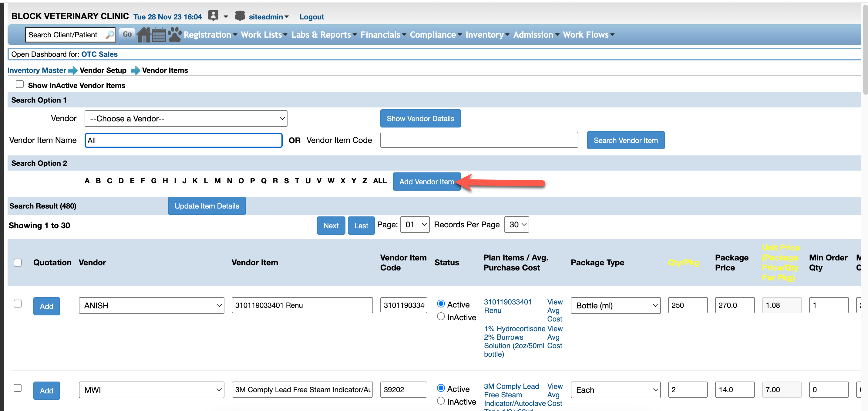Viewport: 868px width, 411px height.
Task: Filter by letter Z
Action: pyautogui.click(x=364, y=181)
